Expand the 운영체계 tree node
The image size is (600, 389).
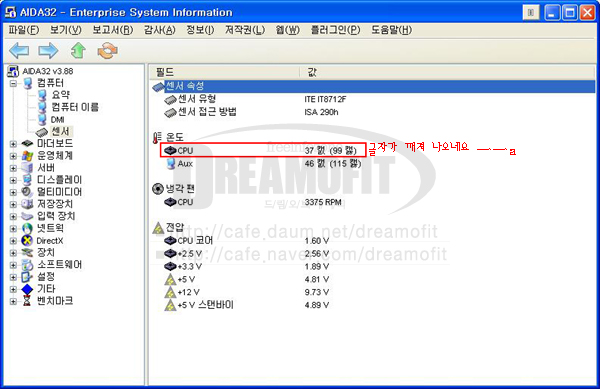(13, 156)
